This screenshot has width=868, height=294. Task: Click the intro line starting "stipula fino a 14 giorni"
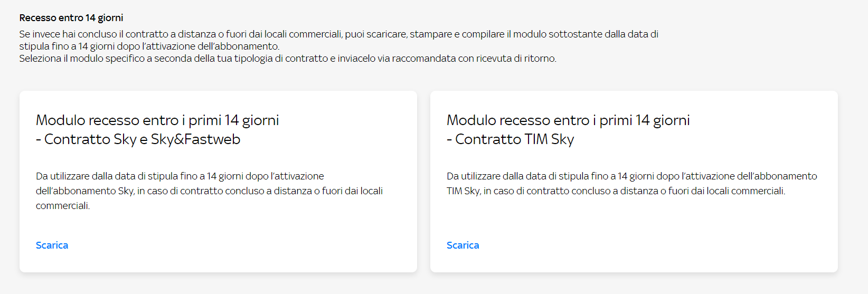click(x=149, y=46)
